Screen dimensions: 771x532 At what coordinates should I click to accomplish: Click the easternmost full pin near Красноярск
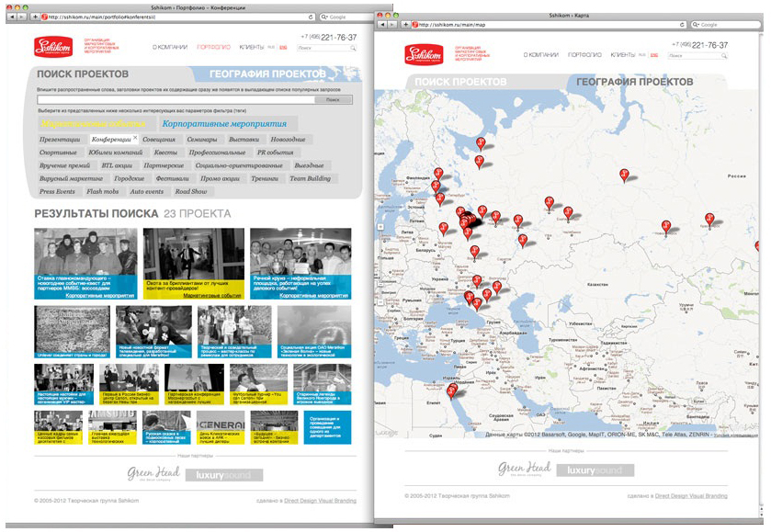tap(709, 220)
